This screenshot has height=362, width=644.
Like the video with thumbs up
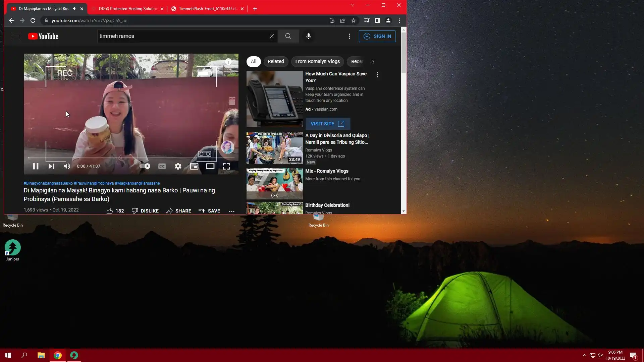click(x=110, y=211)
